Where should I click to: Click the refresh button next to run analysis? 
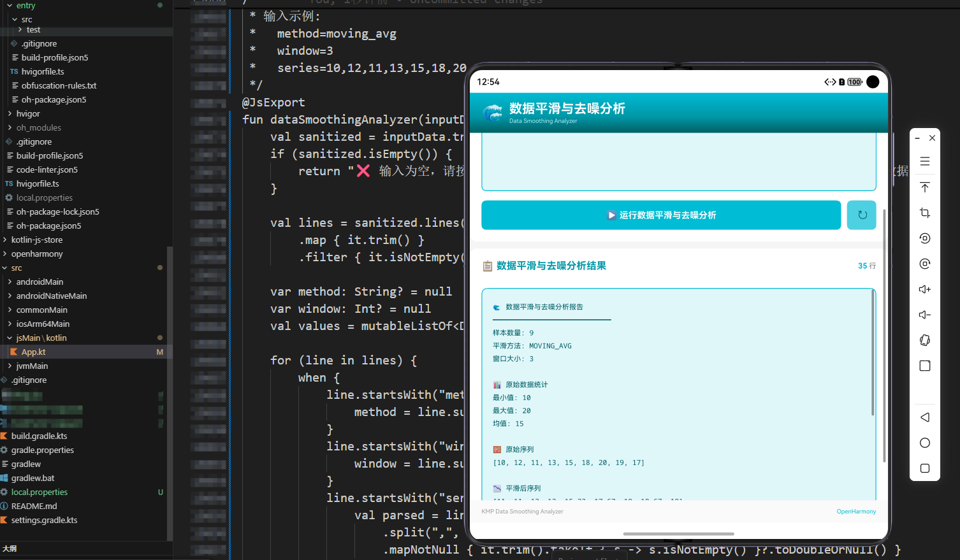coord(862,215)
